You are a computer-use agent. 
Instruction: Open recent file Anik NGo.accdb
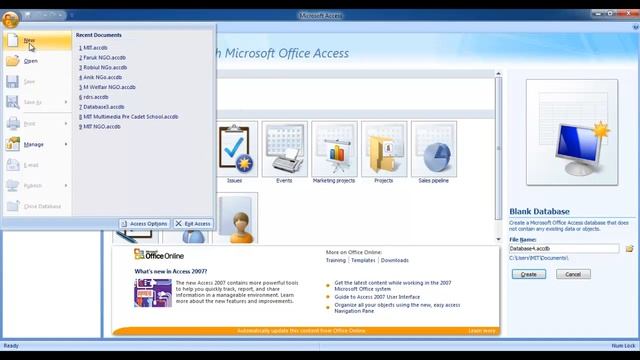100,77
